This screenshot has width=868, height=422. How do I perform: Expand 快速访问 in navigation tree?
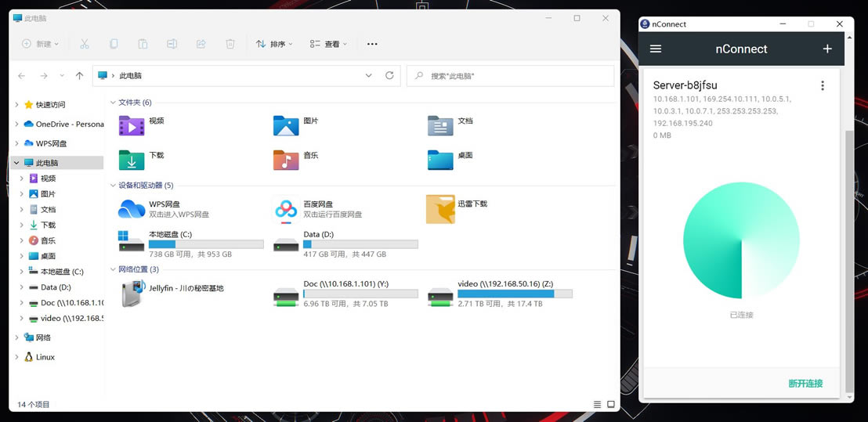click(16, 105)
